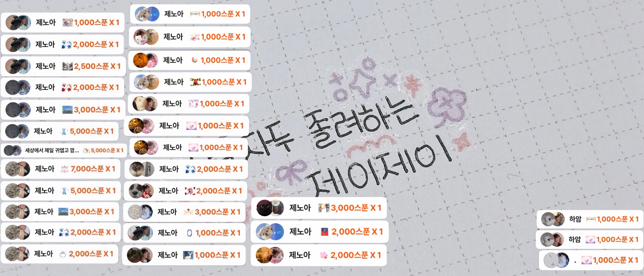
Task: Select the diamond ring gift icon
Action: tap(63, 254)
